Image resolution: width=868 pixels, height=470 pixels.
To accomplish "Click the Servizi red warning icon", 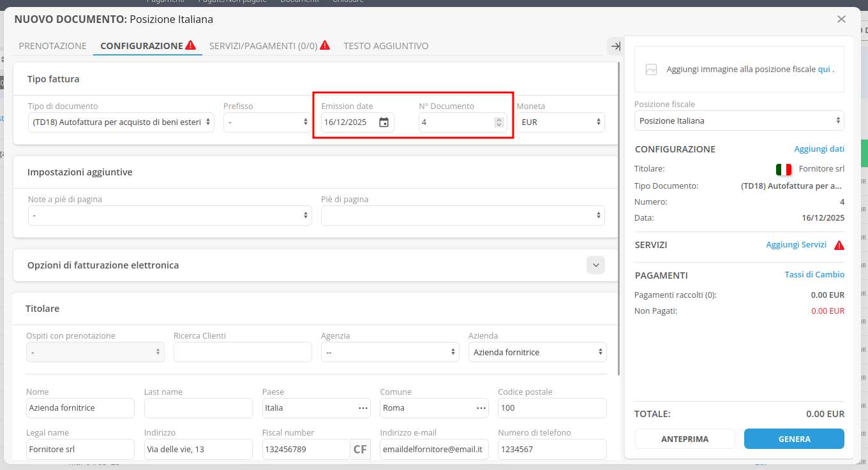I will point(839,245).
